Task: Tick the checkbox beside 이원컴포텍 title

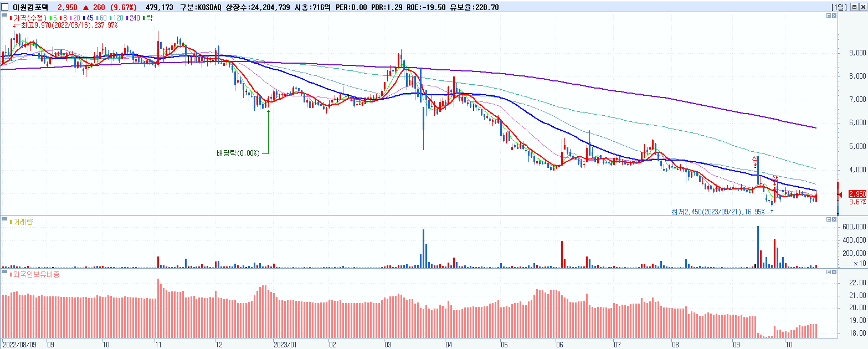Action: click(x=5, y=7)
